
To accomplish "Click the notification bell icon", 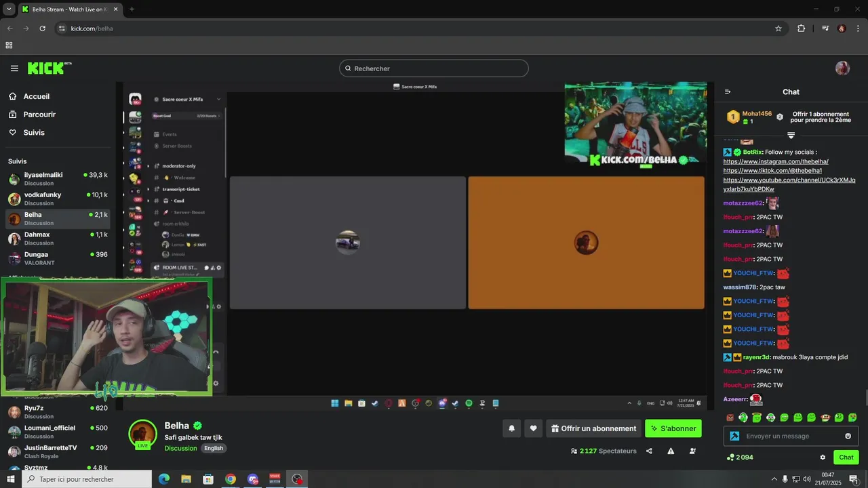I will click(x=511, y=428).
